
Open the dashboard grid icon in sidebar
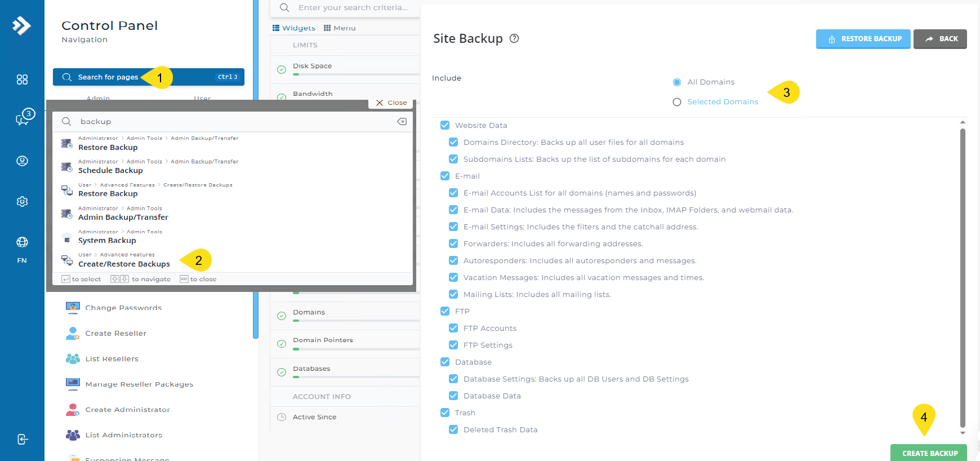click(x=22, y=79)
